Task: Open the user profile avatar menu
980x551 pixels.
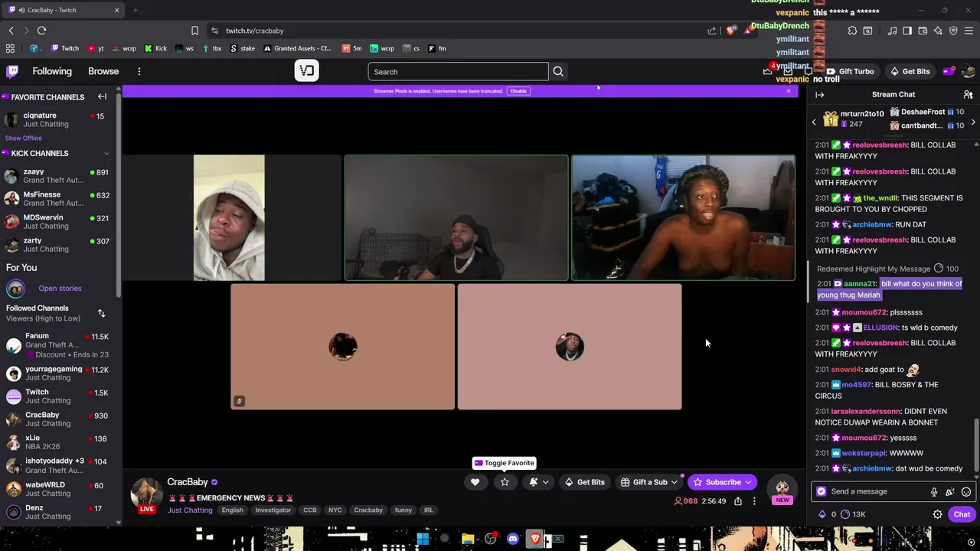Action: [x=968, y=71]
